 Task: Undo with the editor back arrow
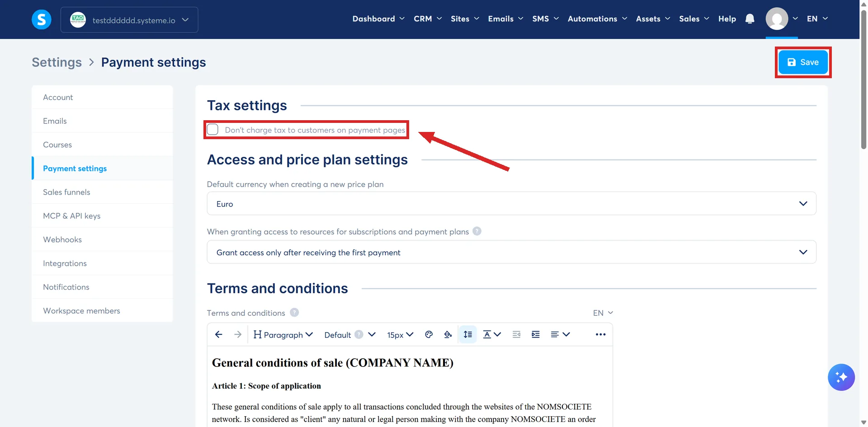pyautogui.click(x=219, y=334)
